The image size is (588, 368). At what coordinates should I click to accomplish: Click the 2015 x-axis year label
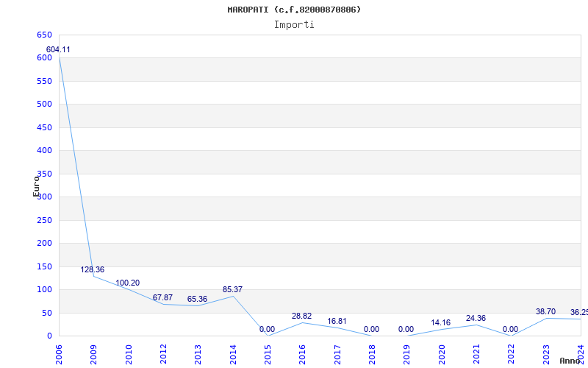click(268, 355)
